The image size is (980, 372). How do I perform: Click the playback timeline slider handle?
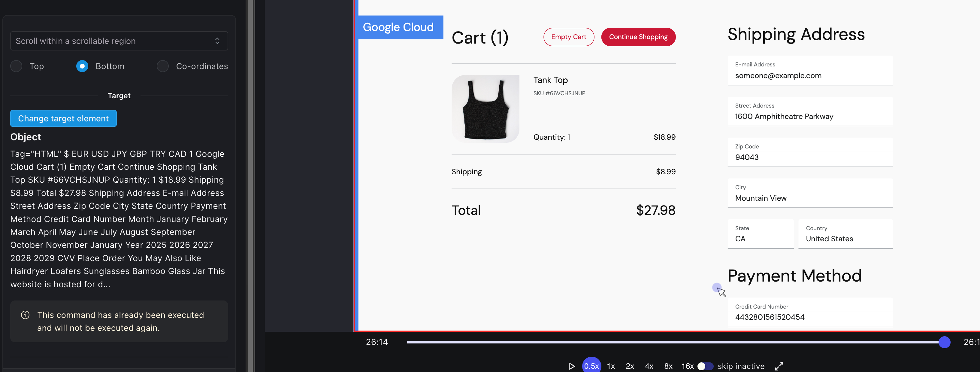tap(944, 342)
